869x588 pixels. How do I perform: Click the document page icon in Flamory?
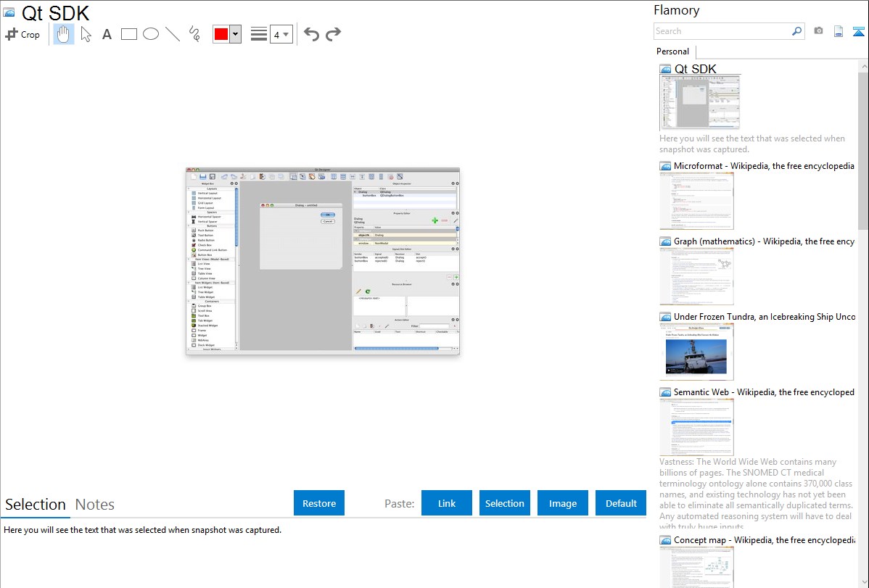click(x=839, y=32)
